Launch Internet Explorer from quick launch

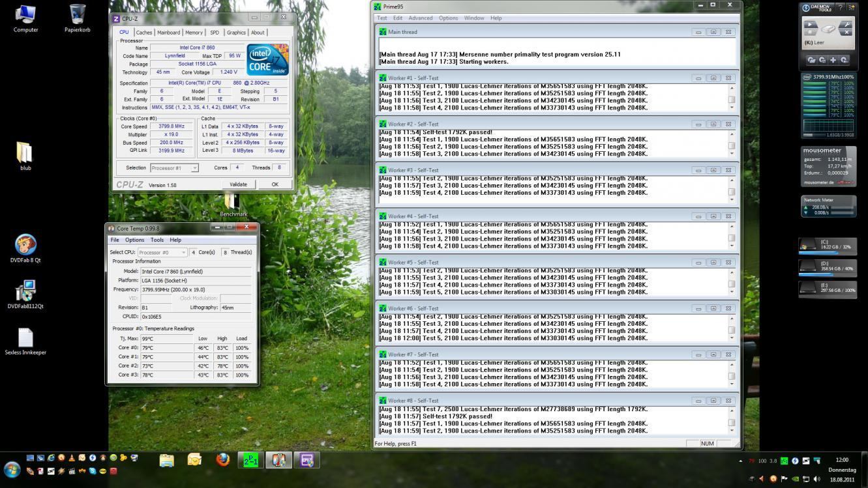51,458
